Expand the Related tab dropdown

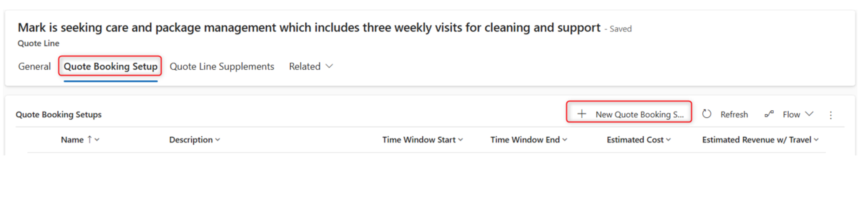coord(329,66)
